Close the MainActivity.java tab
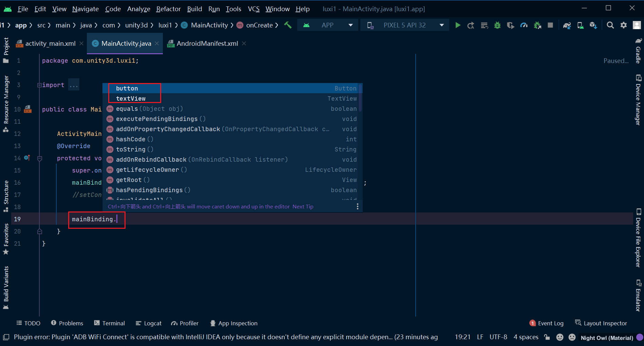 point(157,43)
